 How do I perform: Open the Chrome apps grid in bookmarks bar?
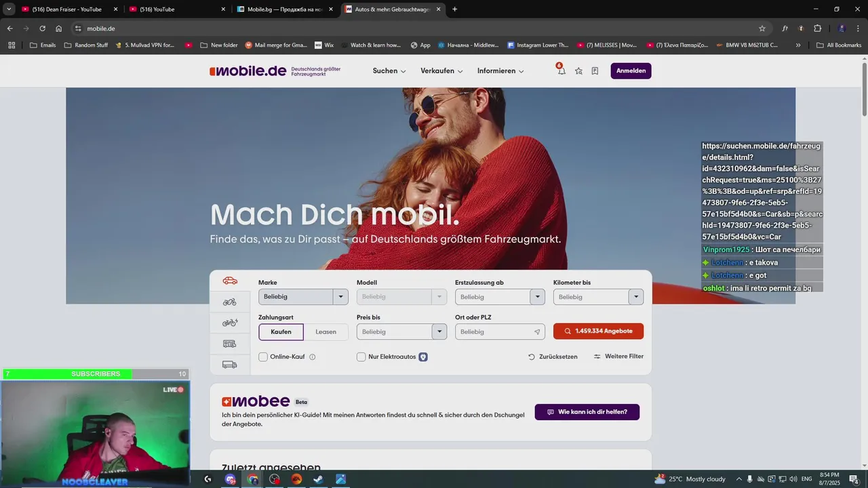point(12,45)
